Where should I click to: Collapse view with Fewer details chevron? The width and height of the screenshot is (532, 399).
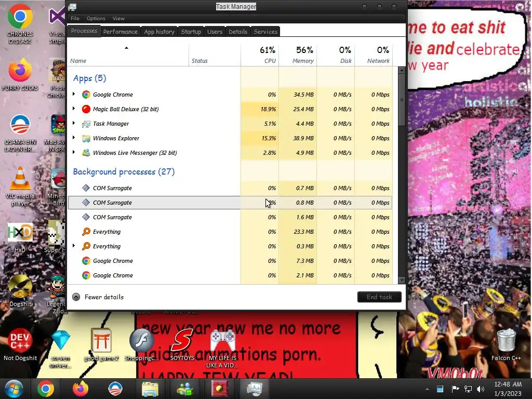tap(76, 297)
